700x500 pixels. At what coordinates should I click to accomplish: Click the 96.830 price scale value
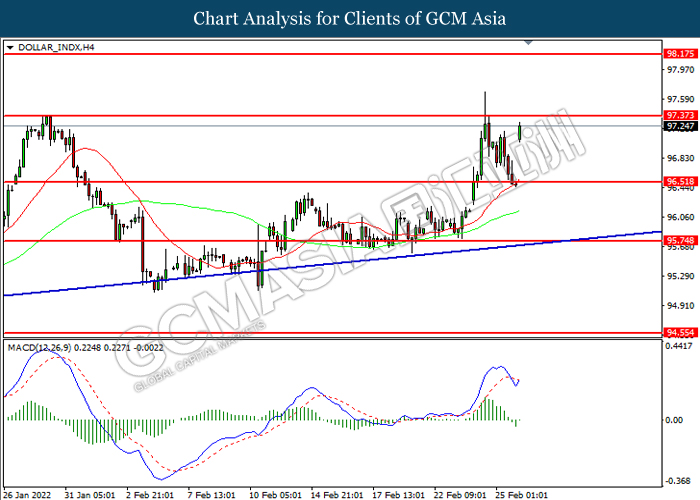pyautogui.click(x=680, y=158)
